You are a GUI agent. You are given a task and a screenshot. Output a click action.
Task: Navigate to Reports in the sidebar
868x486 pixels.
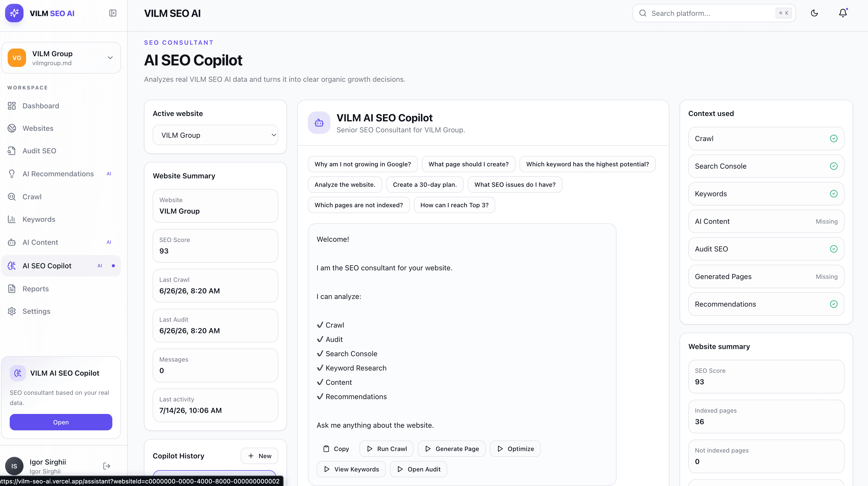(61, 289)
